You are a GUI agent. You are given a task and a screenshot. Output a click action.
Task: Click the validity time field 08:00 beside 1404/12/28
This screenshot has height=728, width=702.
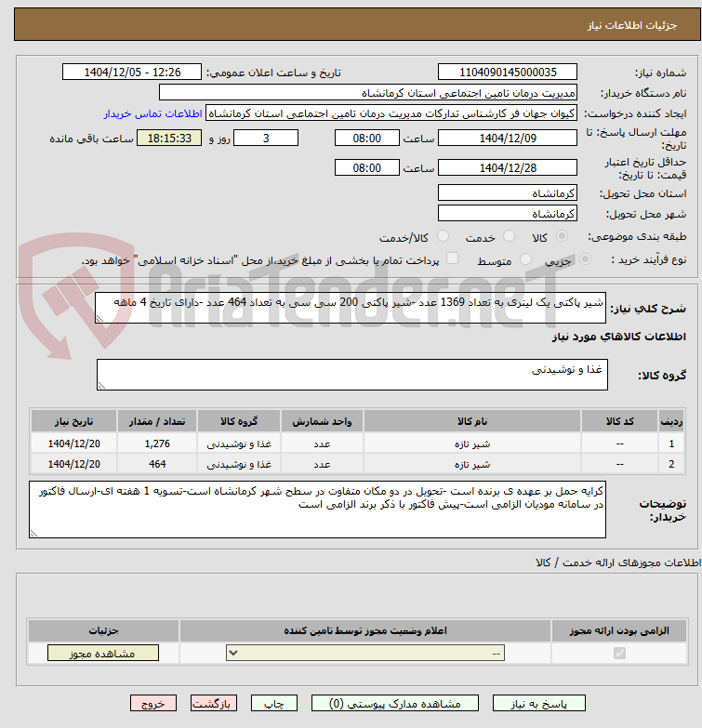[366, 167]
